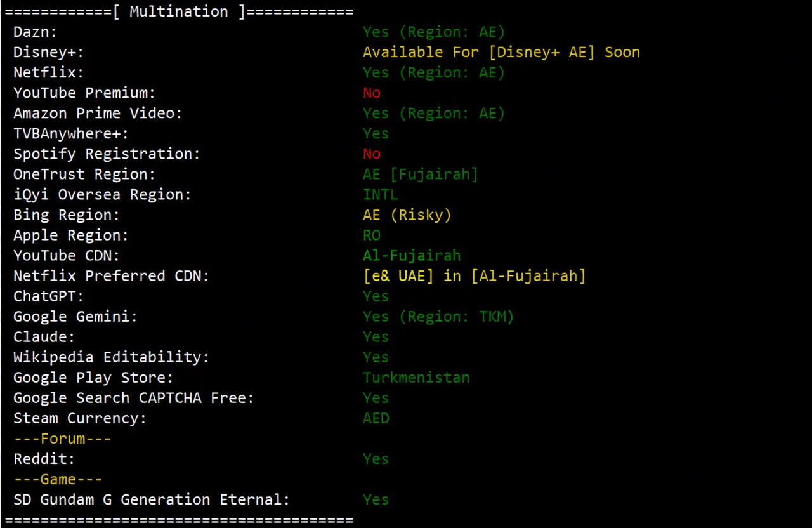
Task: Click Dazn result Yes (Region: AE)
Action: point(434,32)
